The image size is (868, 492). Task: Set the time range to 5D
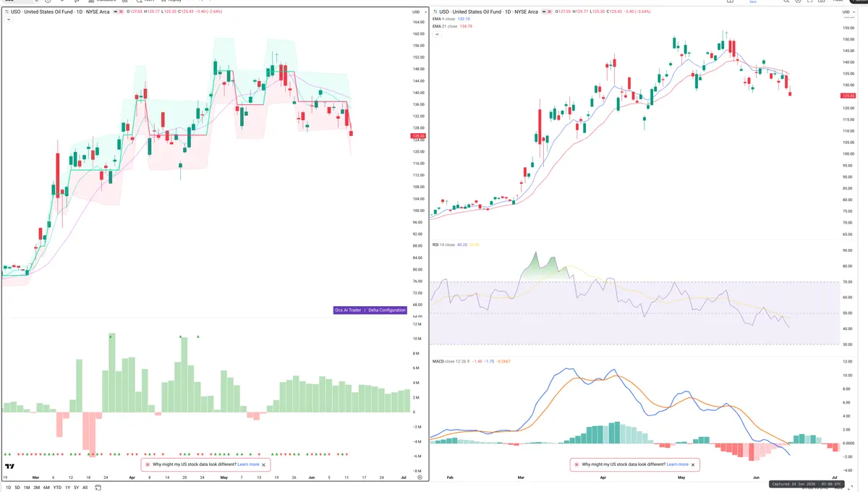[17, 488]
